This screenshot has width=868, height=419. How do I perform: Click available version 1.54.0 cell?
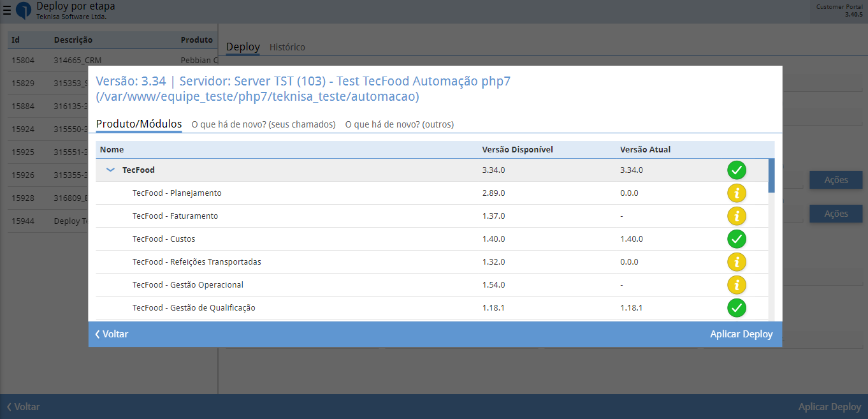[x=494, y=285]
